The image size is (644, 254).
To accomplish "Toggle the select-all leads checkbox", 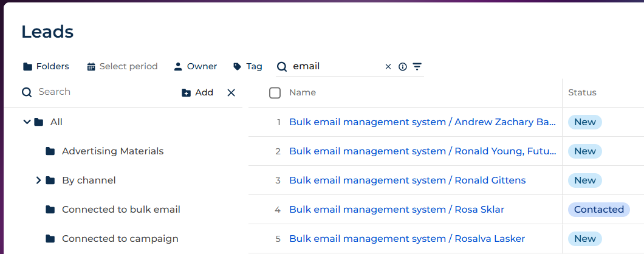I will click(x=275, y=92).
